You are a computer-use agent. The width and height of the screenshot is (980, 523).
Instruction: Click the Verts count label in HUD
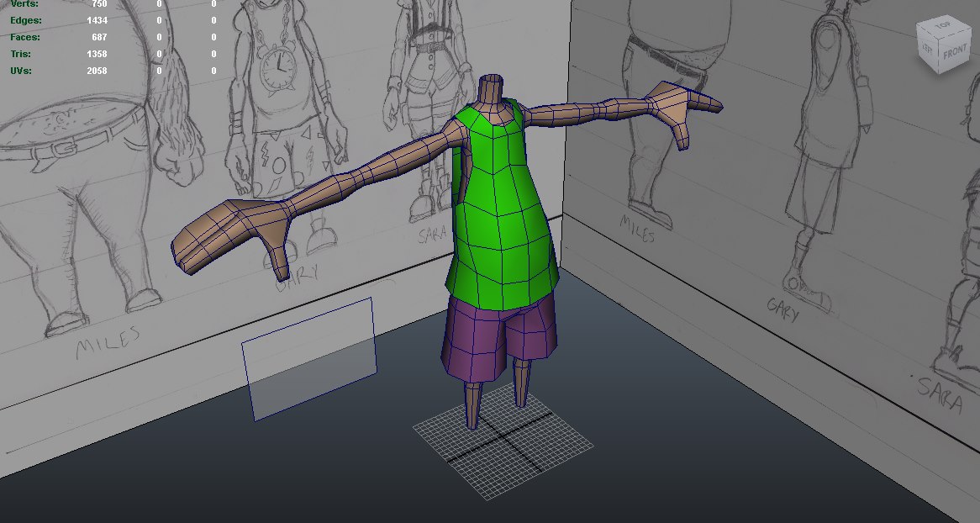click(24, 4)
